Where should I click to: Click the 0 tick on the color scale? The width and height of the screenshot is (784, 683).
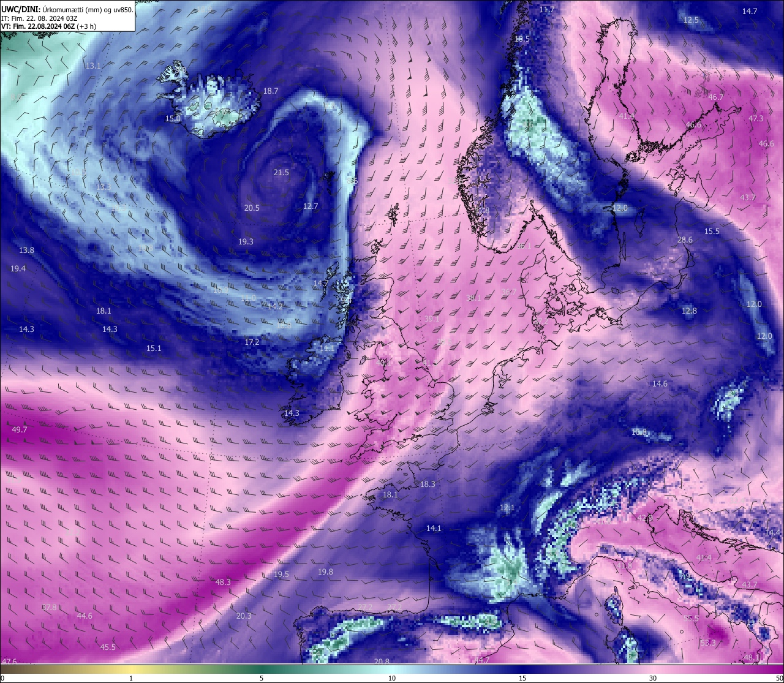2,678
